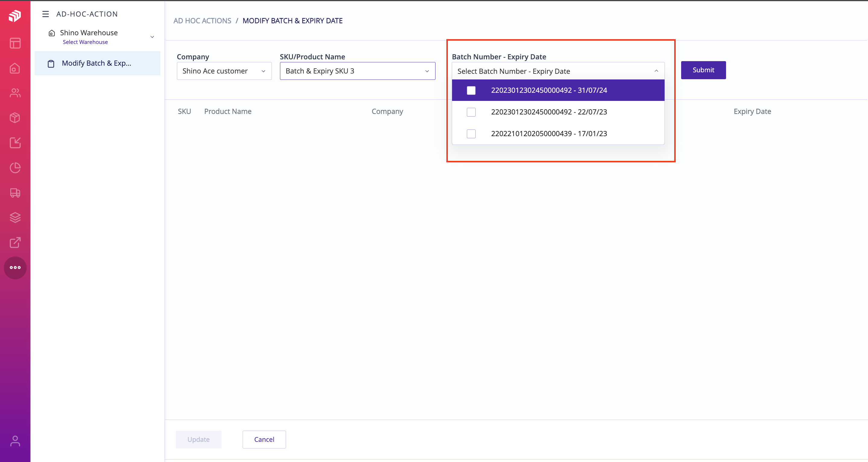Image resolution: width=868 pixels, height=462 pixels.
Task: Click the Company column header
Action: point(387,111)
